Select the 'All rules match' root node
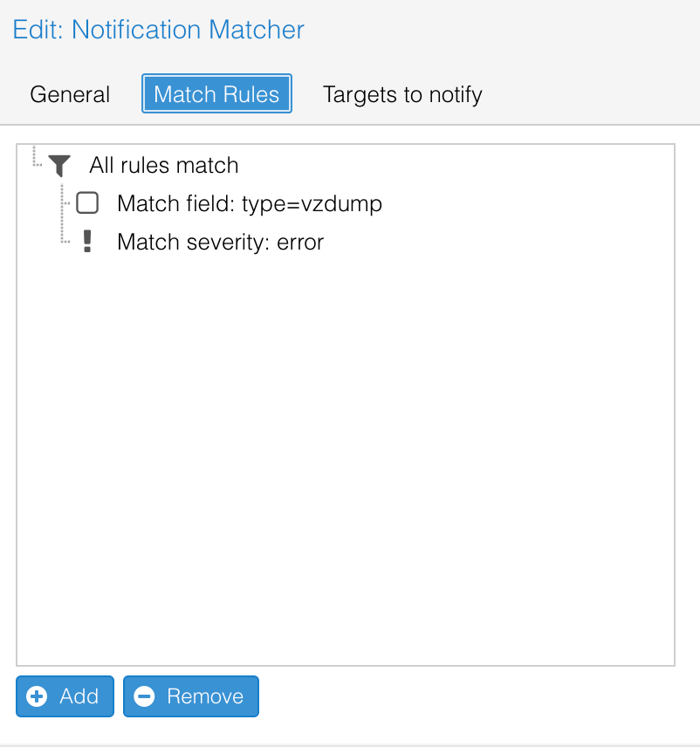The height and width of the screenshot is (747, 700). (x=162, y=165)
